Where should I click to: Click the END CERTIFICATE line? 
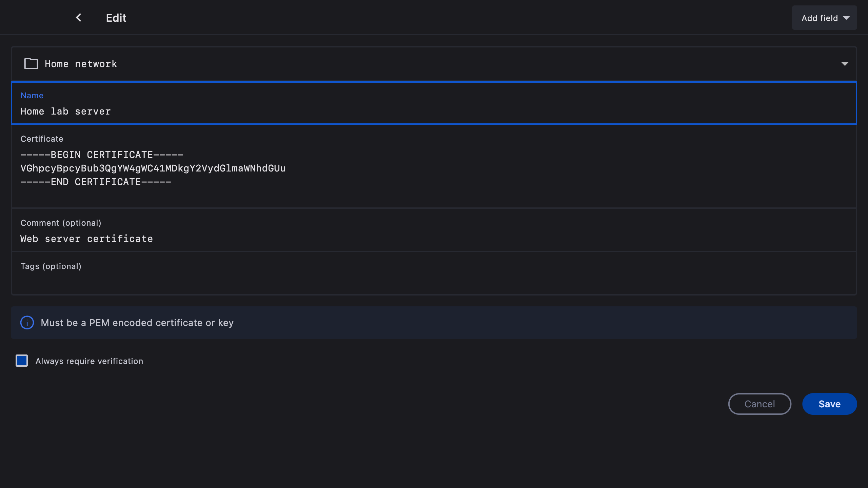96,182
